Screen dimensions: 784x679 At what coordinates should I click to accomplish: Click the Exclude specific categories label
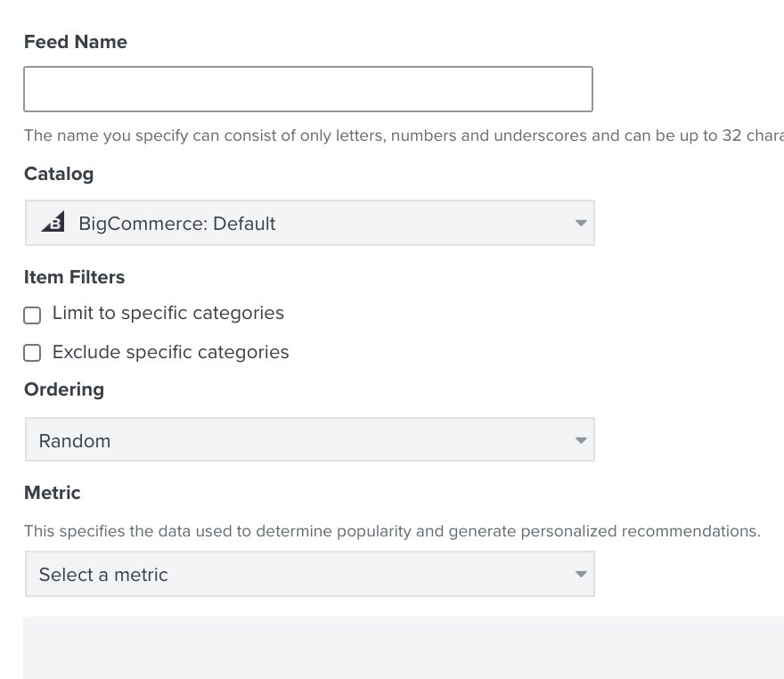(x=170, y=353)
